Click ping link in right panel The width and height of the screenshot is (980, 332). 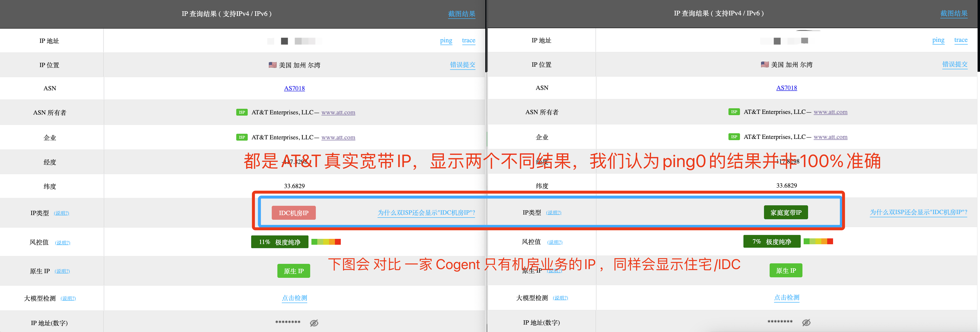click(x=938, y=40)
